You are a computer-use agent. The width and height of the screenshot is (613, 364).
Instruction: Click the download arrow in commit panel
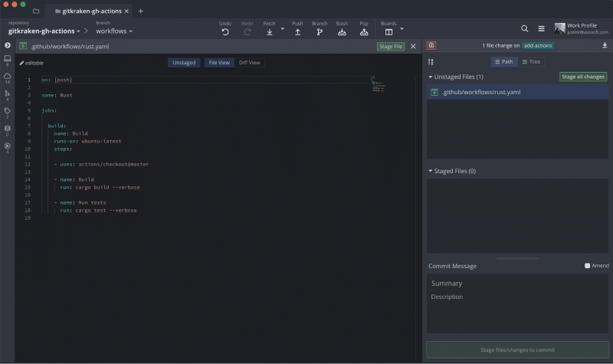[605, 45]
